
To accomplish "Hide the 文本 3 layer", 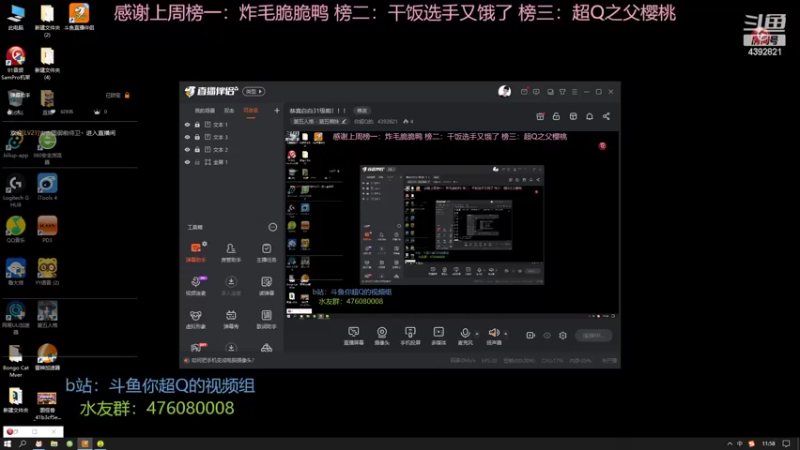I will click(187, 137).
